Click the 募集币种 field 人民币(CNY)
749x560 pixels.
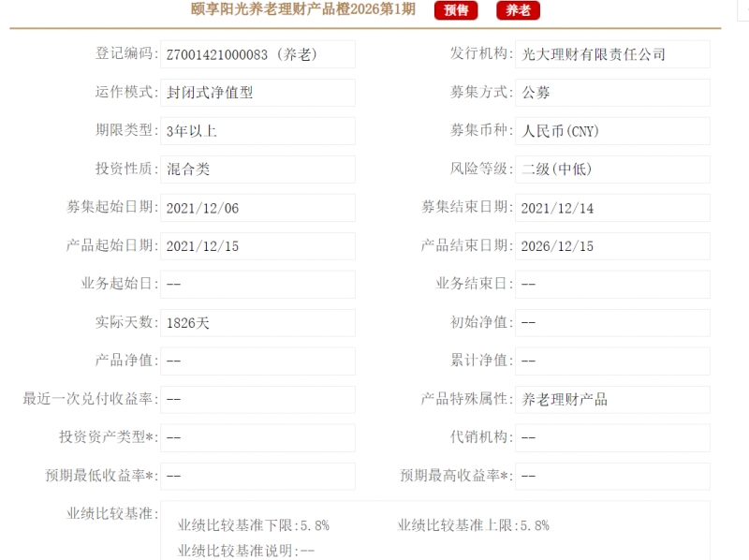pyautogui.click(x=612, y=131)
